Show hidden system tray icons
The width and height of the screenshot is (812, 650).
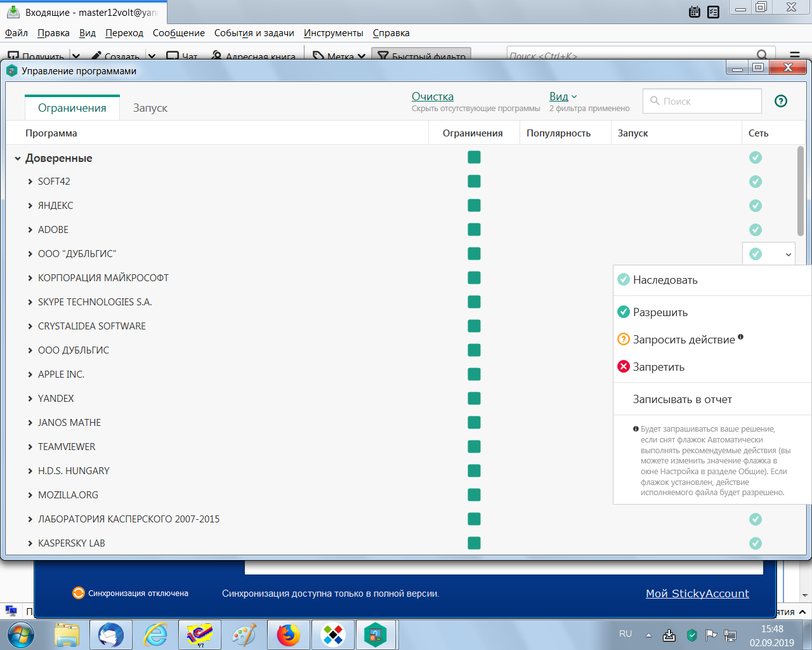[648, 635]
